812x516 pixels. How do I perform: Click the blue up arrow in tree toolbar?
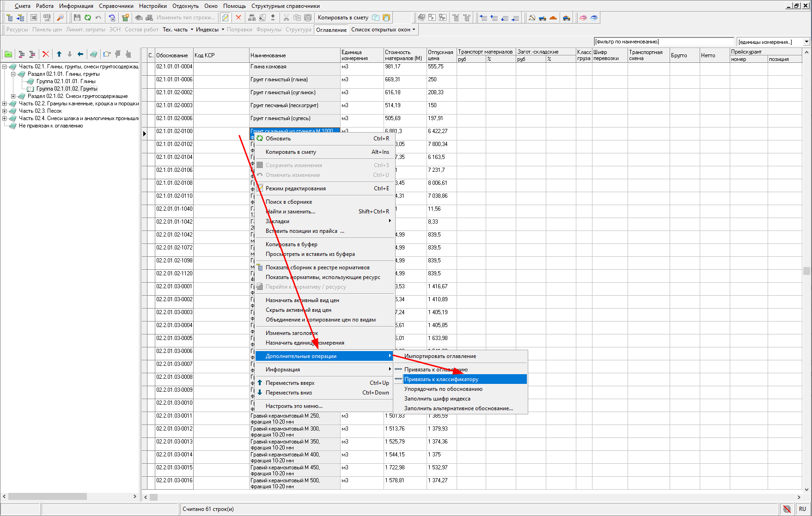[59, 55]
